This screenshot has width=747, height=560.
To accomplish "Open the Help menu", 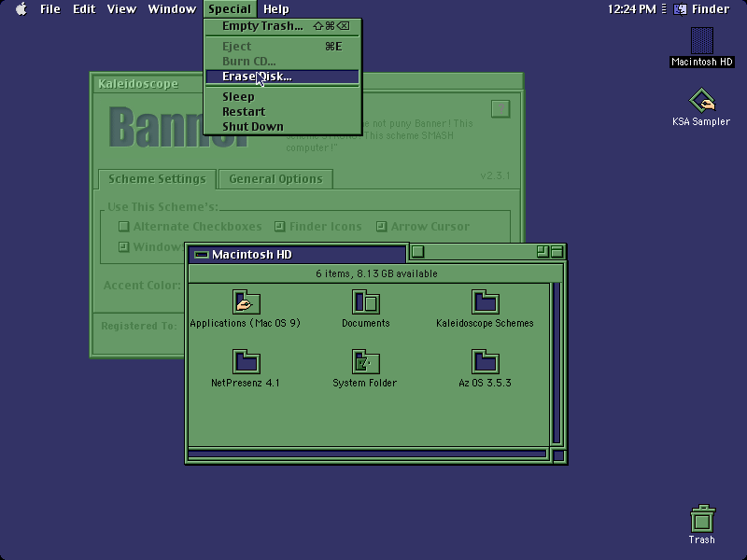I will point(275,9).
